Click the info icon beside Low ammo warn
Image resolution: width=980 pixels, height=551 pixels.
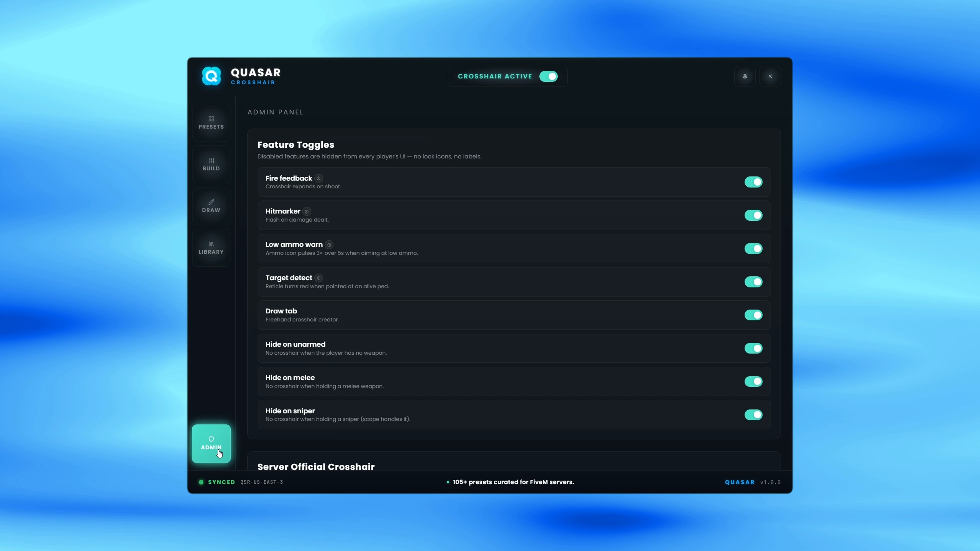click(x=329, y=245)
